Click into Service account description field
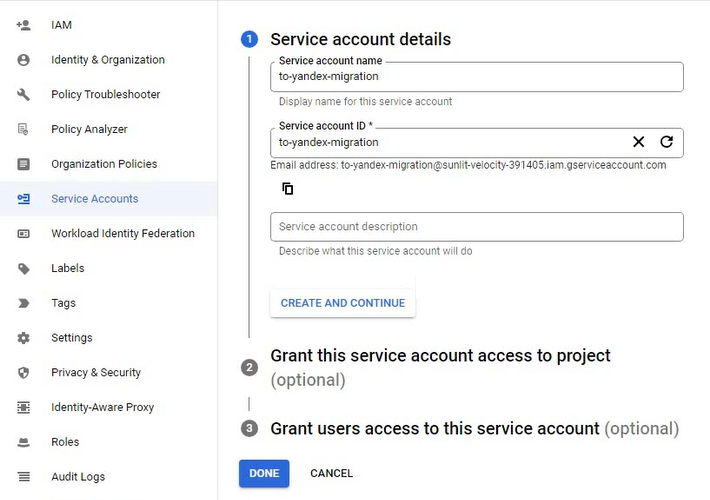 coord(476,227)
